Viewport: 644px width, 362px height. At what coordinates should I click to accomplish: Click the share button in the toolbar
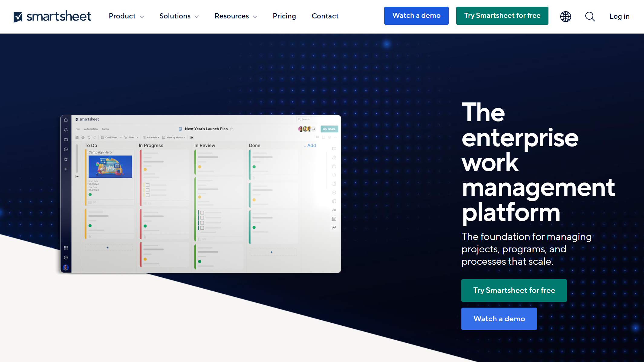(x=330, y=129)
